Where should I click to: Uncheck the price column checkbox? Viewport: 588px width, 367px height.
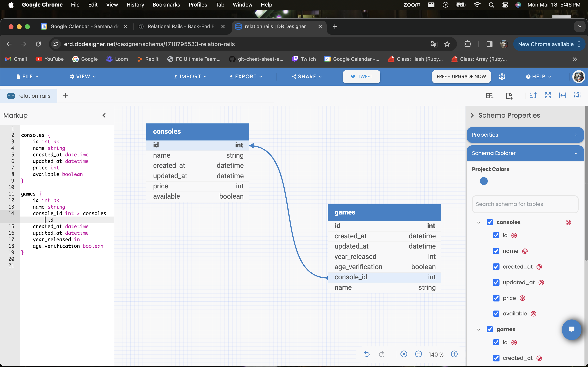[x=496, y=298]
